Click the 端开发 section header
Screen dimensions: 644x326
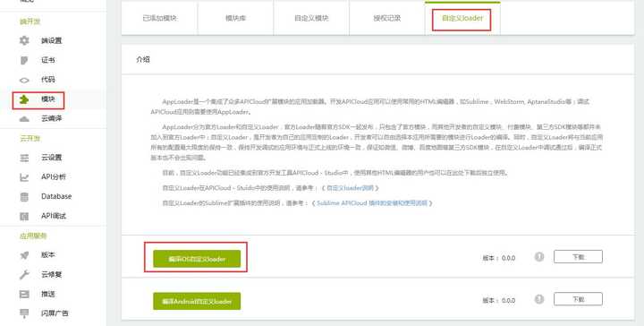click(30, 21)
